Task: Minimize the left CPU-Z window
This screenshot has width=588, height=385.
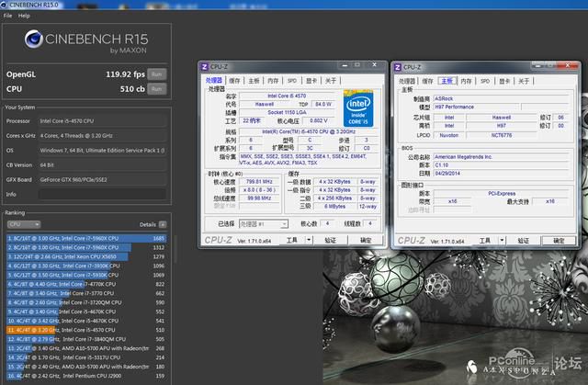Action: (x=345, y=65)
